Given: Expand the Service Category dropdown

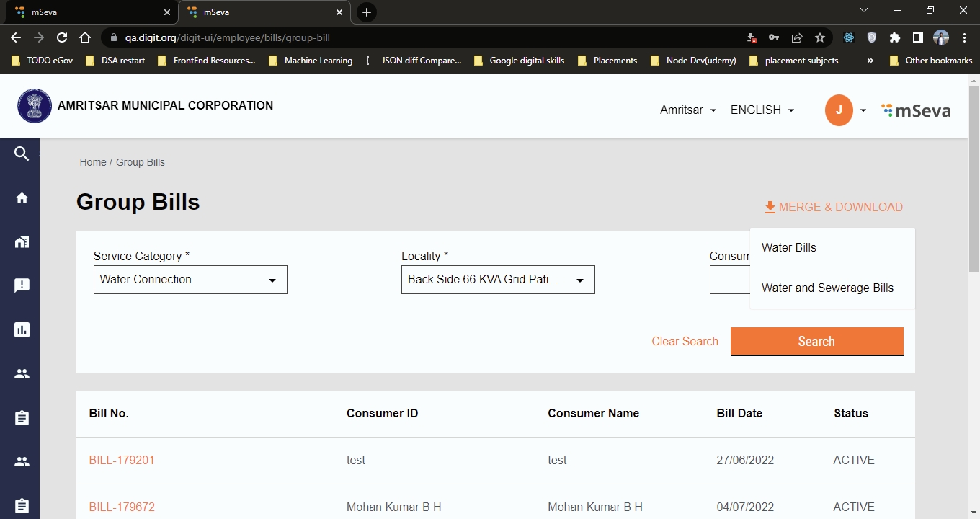Looking at the screenshot, I should click(190, 280).
